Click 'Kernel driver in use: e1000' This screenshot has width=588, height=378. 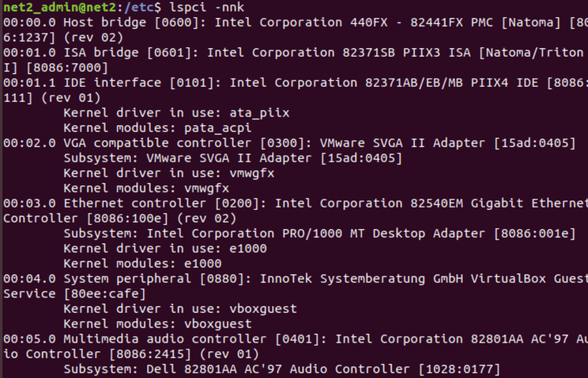click(x=165, y=248)
